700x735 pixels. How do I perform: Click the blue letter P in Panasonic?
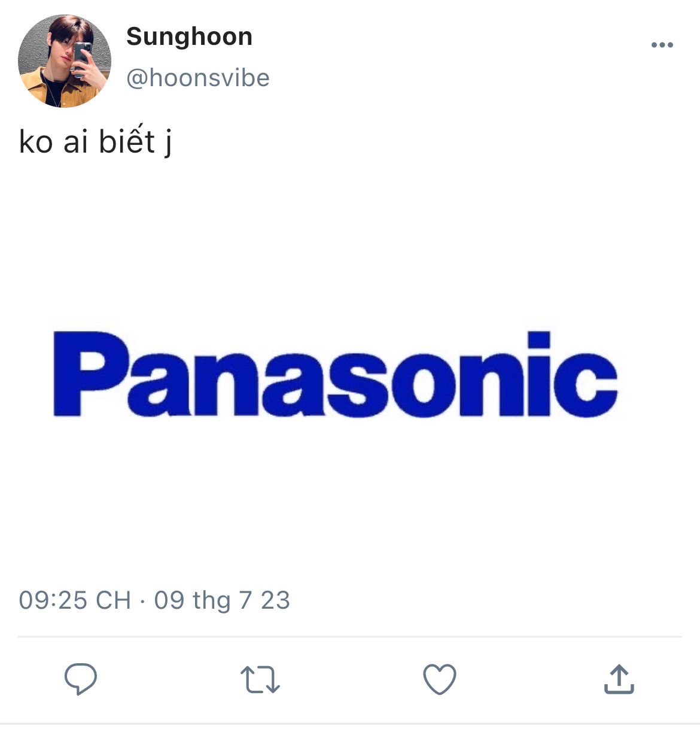pos(91,374)
